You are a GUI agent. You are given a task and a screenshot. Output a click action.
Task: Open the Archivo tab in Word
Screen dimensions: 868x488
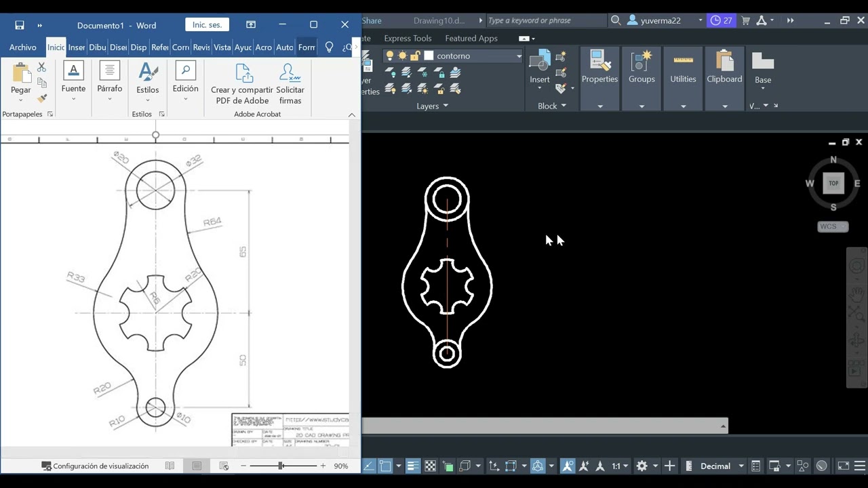(23, 47)
